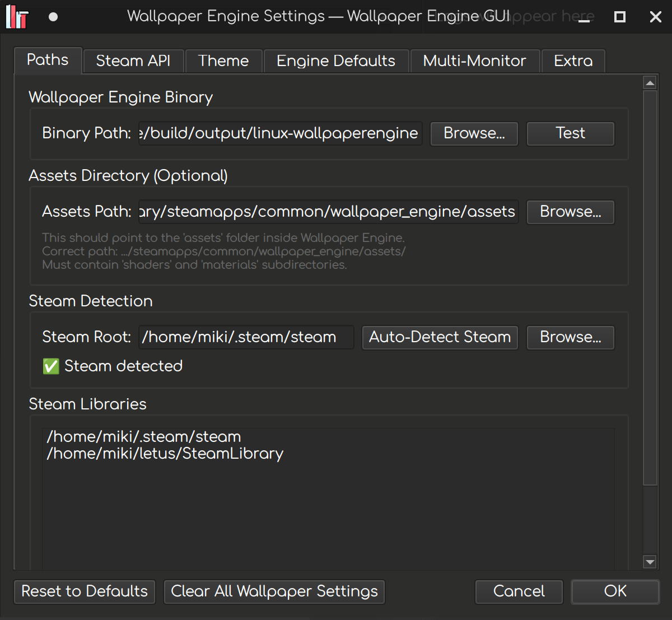The height and width of the screenshot is (620, 672).
Task: Switch to the Paths tab
Action: click(48, 60)
